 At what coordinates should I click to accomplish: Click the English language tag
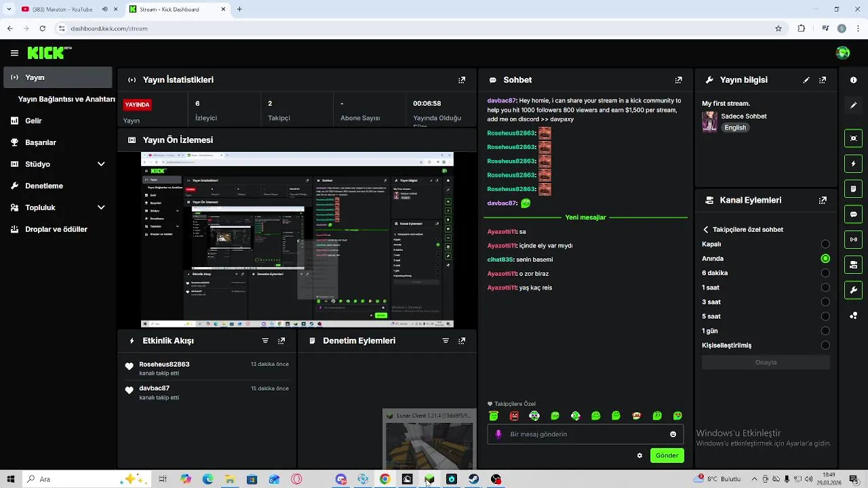735,127
